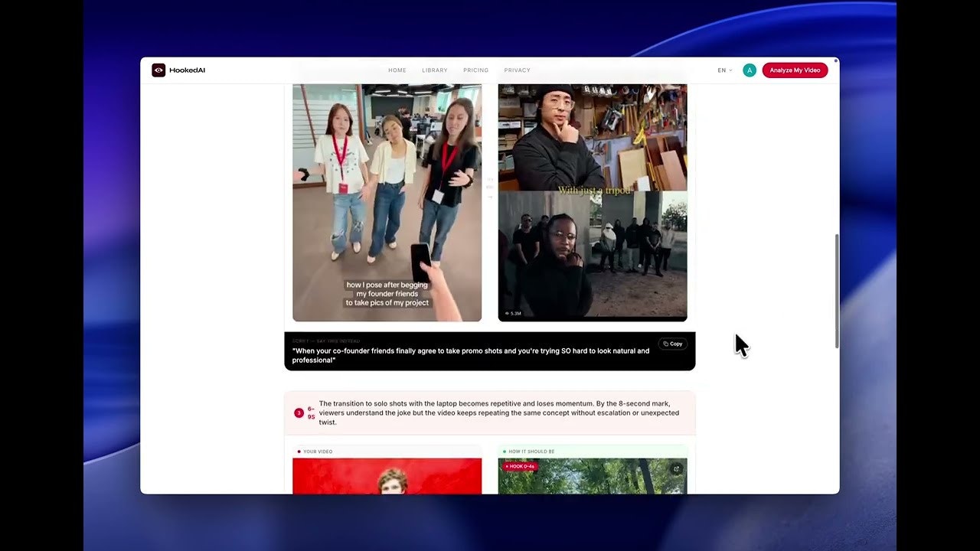Click the 'HOOK 0-4s' badge
The width and height of the screenshot is (980, 551).
tap(520, 466)
